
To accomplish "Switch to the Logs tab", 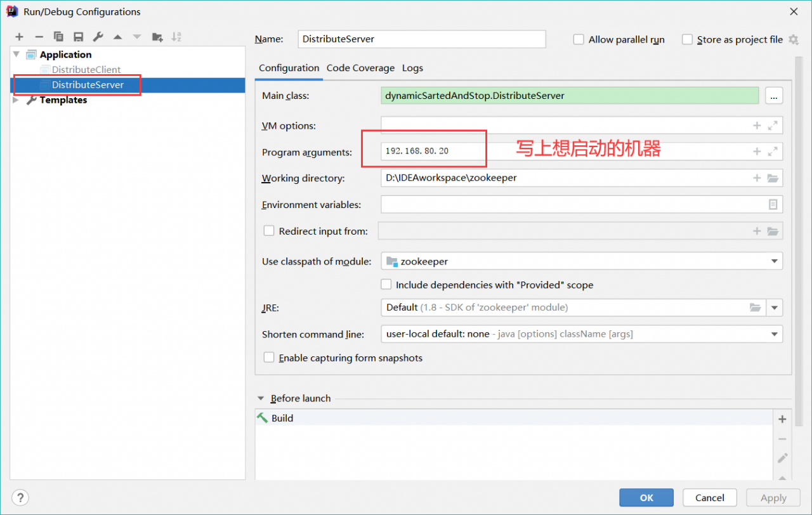I will [x=412, y=68].
